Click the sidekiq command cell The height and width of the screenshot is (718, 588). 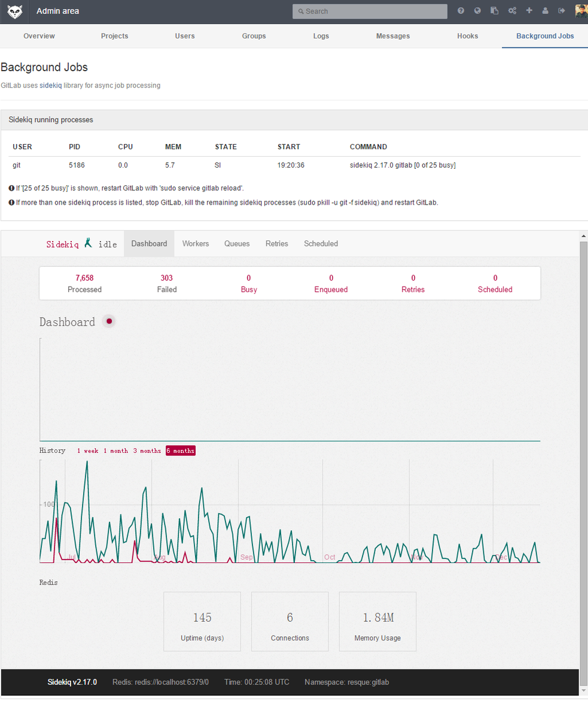(x=403, y=165)
